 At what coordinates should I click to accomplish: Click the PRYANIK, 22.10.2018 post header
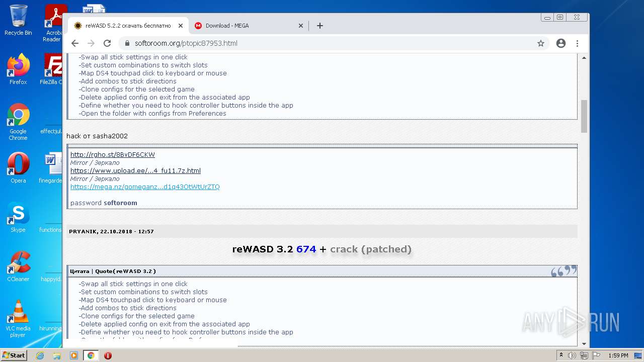point(111,231)
